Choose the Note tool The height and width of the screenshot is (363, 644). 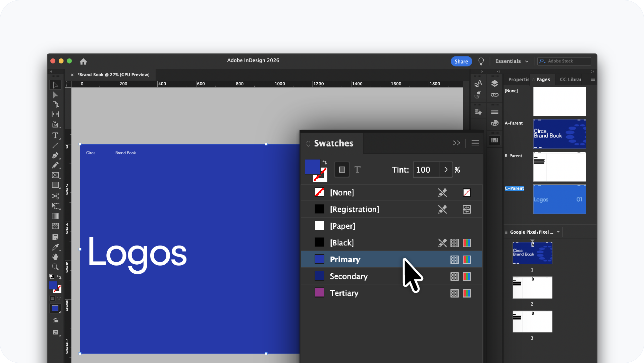55,237
